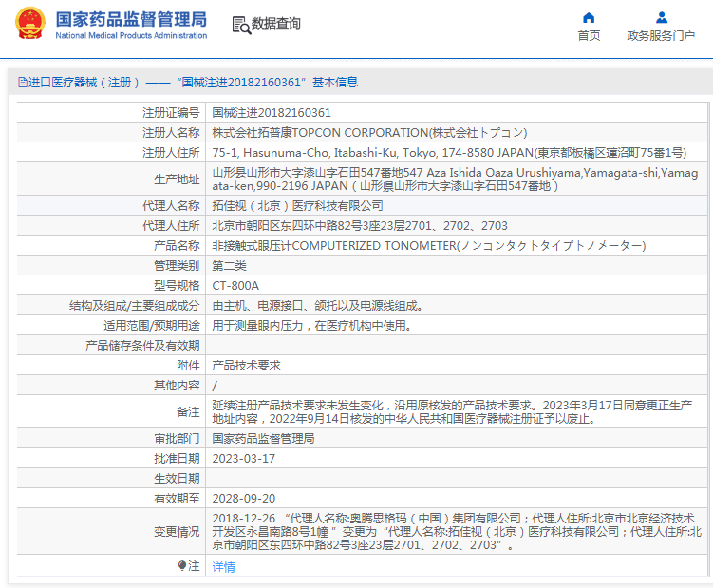Click the 生效日期 label
The image size is (713, 588).
coord(177,479)
